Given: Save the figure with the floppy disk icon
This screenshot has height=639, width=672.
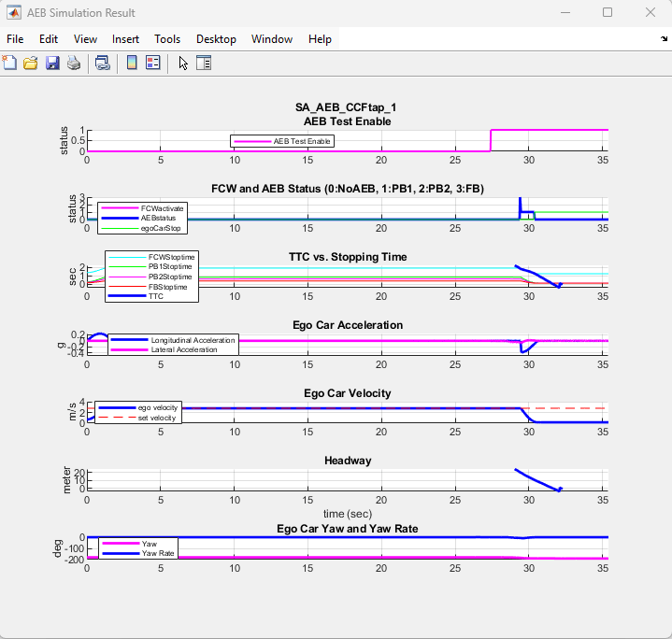Looking at the screenshot, I should pyautogui.click(x=52, y=64).
